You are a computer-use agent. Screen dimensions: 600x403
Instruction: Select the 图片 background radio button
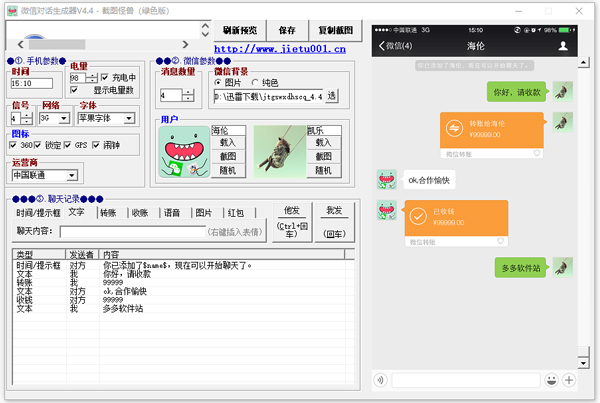[x=218, y=82]
